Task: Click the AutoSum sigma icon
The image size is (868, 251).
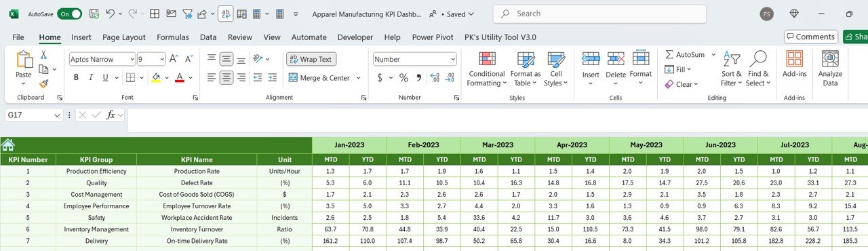Action: click(x=669, y=54)
